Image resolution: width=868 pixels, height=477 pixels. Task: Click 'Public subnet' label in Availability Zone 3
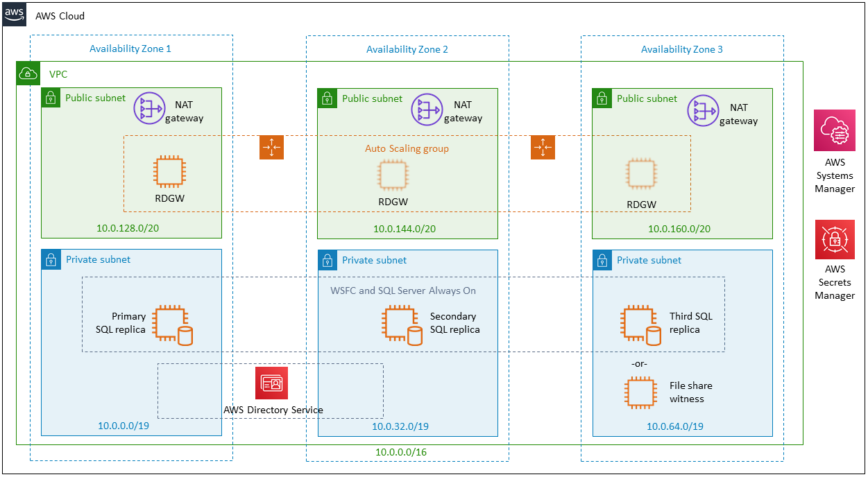[647, 98]
